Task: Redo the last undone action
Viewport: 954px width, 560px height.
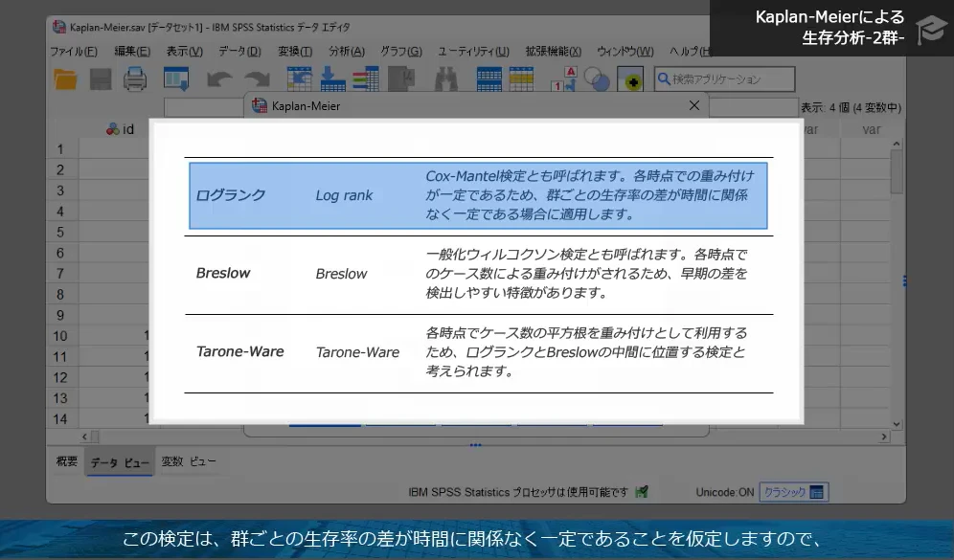Action: click(257, 78)
